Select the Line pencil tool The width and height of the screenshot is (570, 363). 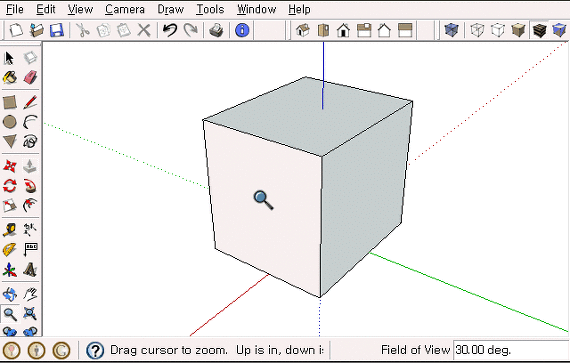point(30,102)
